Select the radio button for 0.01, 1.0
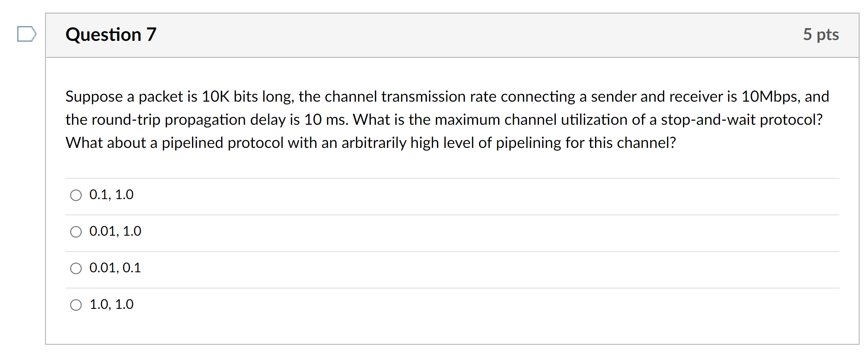868x357 pixels. click(76, 232)
